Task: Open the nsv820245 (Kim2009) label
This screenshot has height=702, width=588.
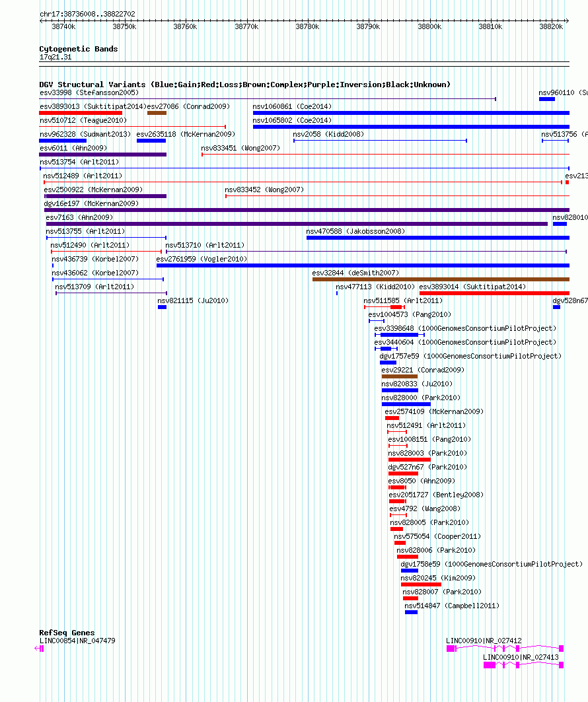Action: pos(439,579)
